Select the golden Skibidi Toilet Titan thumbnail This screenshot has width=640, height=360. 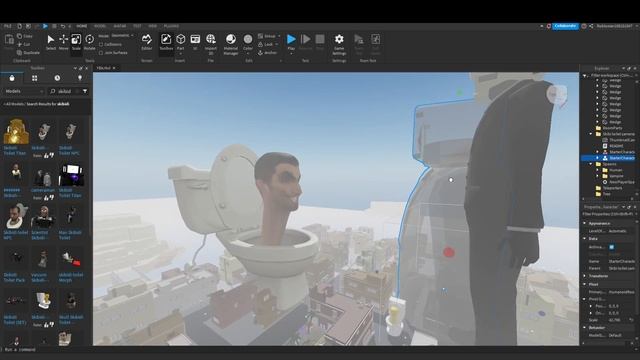16,131
